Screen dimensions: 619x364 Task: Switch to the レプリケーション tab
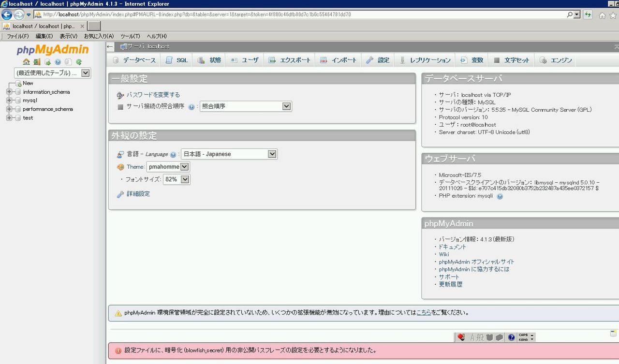425,60
